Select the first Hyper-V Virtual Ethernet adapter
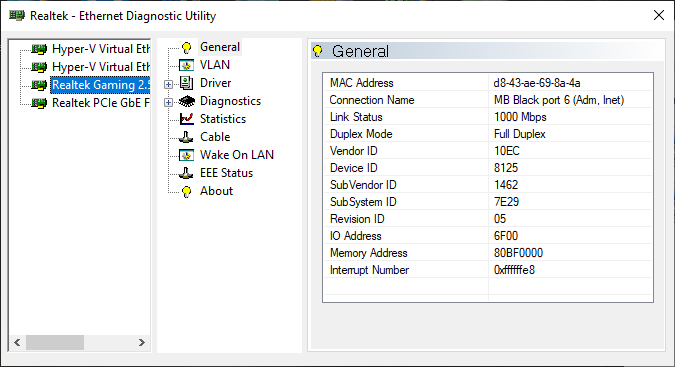The height and width of the screenshot is (367, 675). point(101,49)
